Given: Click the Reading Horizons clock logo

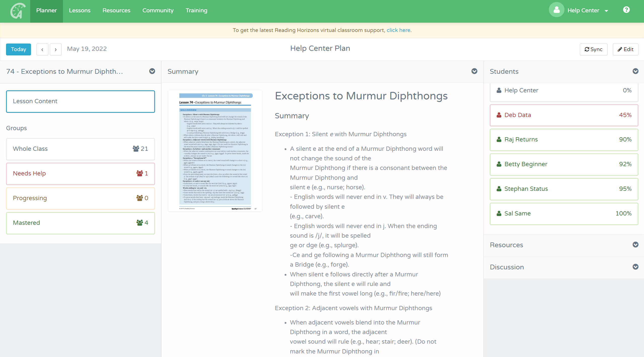Looking at the screenshot, I should [18, 11].
